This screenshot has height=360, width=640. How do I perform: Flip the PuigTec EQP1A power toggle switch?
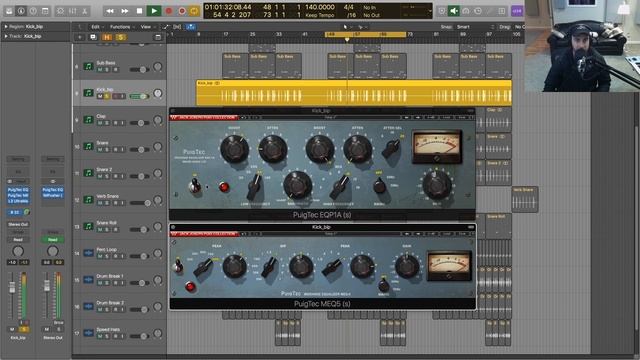pos(195,186)
